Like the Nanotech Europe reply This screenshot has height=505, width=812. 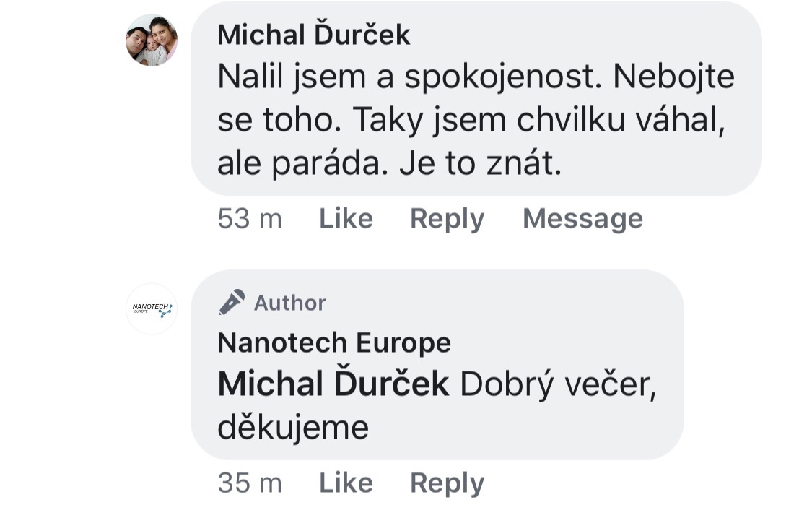(346, 483)
